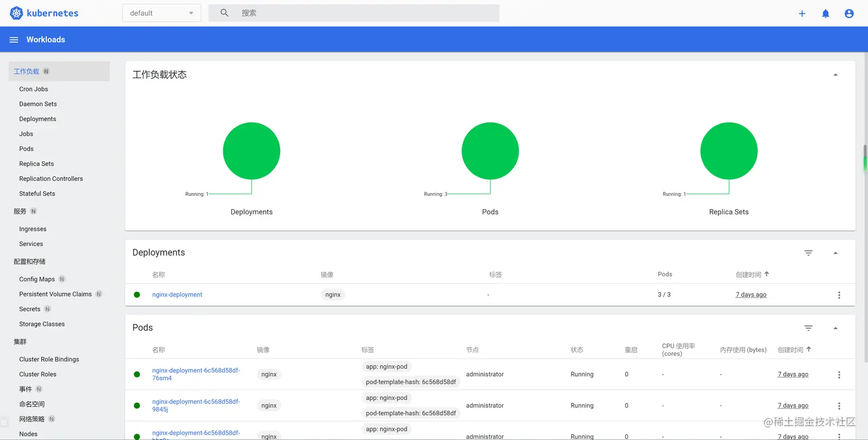
Task: Open the notifications bell
Action: tap(826, 14)
